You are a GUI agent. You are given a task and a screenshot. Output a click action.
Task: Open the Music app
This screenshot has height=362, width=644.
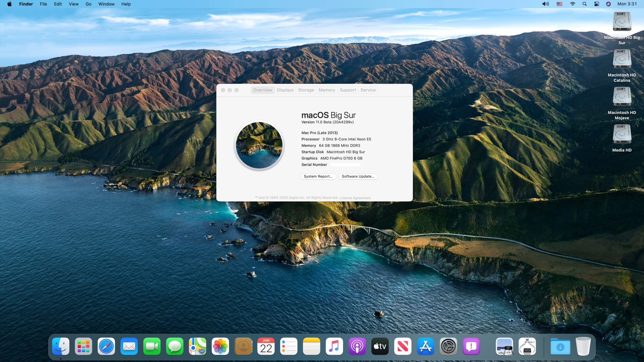pos(334,347)
